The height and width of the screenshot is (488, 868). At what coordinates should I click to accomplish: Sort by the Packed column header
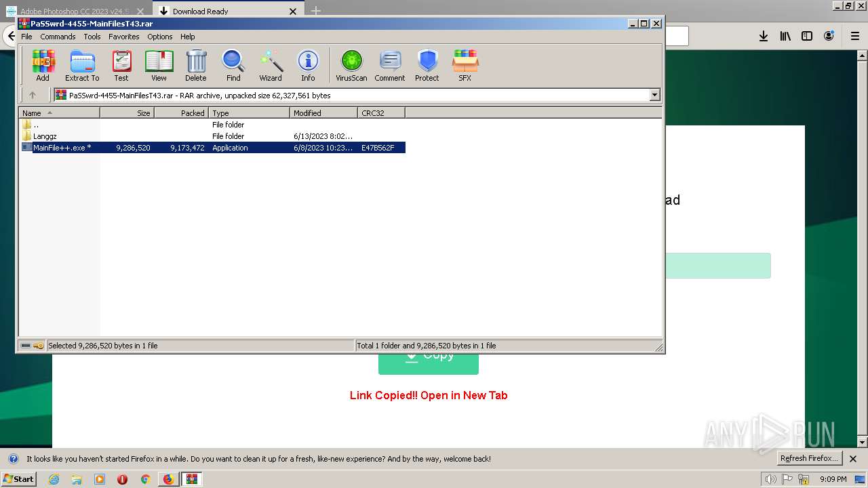[x=182, y=113]
